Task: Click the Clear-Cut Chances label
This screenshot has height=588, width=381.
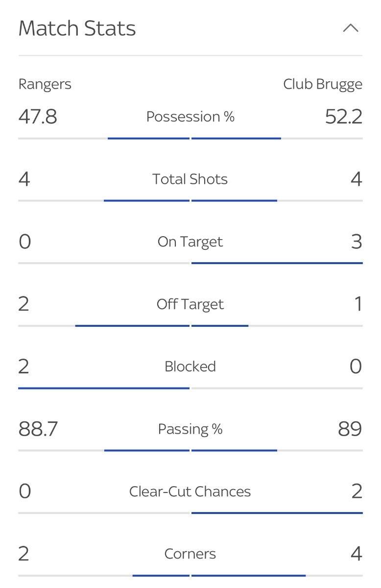Action: 190,491
